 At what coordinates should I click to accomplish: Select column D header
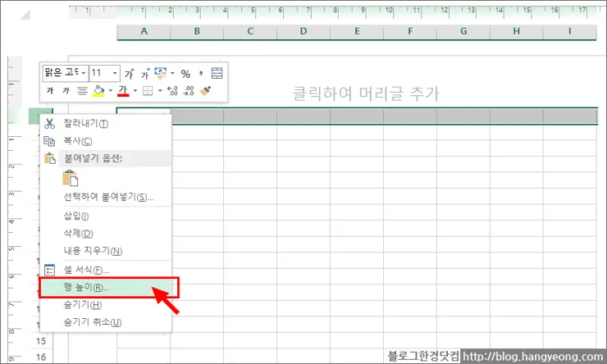pyautogui.click(x=303, y=32)
